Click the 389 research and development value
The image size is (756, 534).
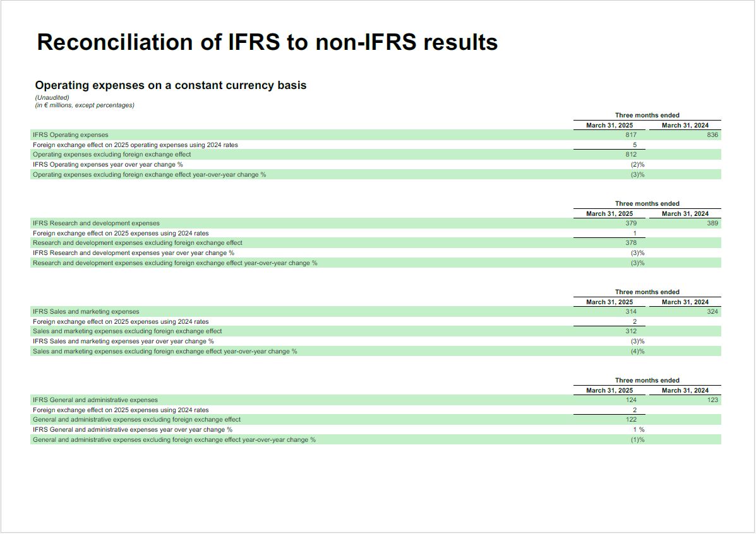(x=712, y=223)
